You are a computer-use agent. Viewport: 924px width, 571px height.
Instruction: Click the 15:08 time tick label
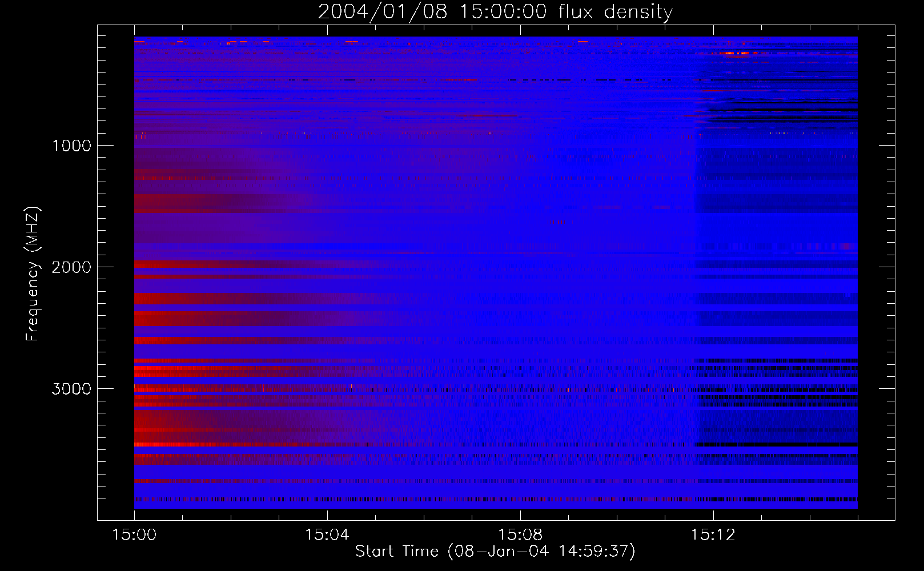point(520,535)
